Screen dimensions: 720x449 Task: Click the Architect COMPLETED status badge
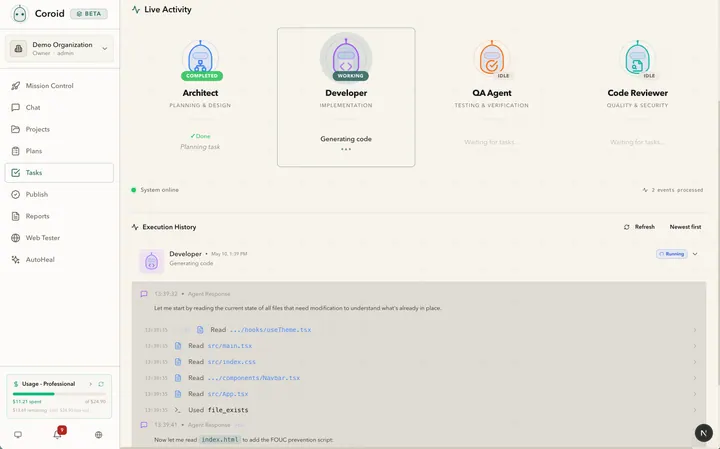202,76
